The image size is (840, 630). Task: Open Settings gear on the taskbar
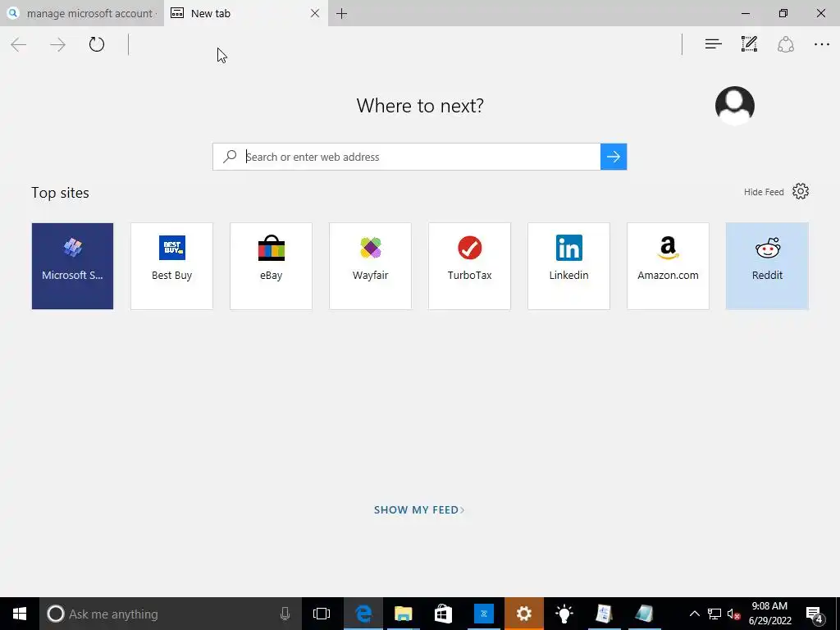pos(524,614)
